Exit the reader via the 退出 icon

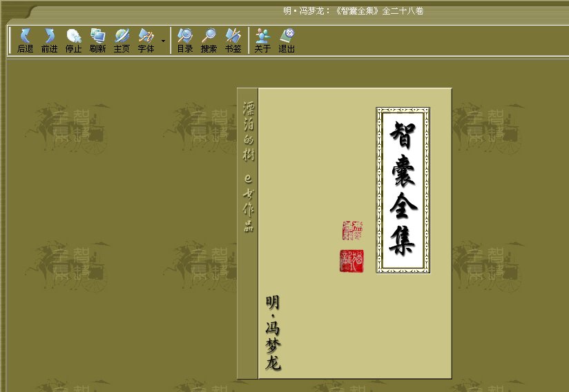coord(287,41)
